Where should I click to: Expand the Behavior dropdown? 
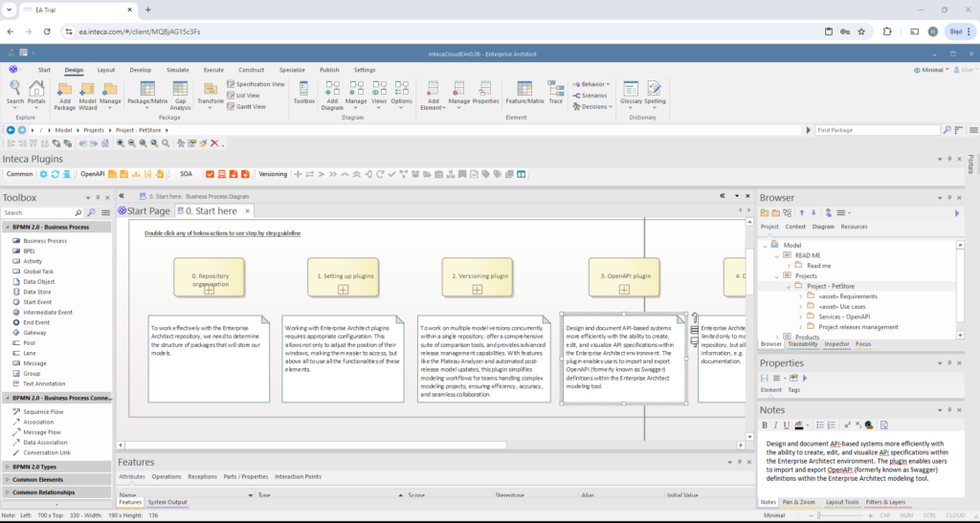coord(592,84)
